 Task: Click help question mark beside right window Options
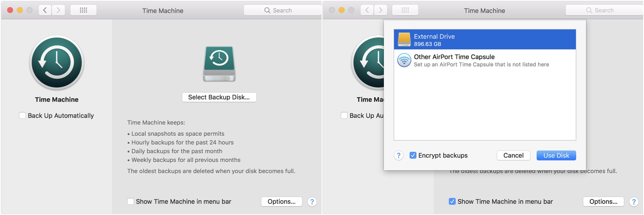[634, 202]
